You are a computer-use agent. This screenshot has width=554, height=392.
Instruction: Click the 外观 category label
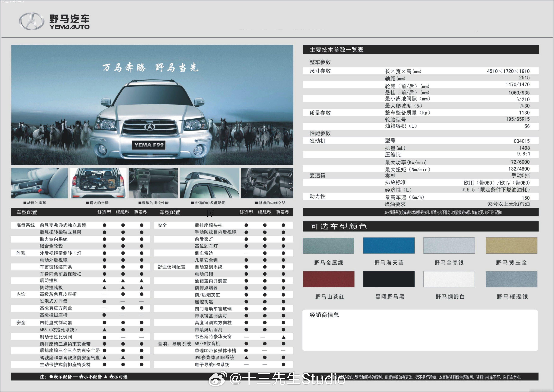coord(21,253)
